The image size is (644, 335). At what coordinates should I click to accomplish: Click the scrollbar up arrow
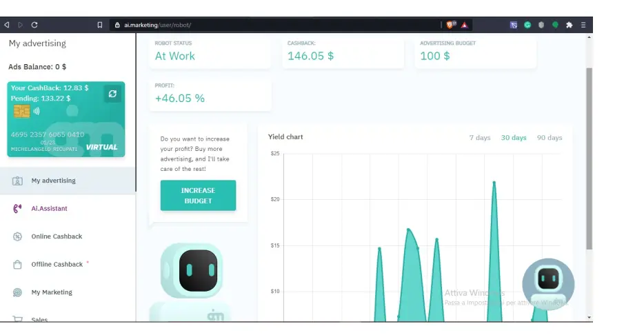pyautogui.click(x=590, y=37)
